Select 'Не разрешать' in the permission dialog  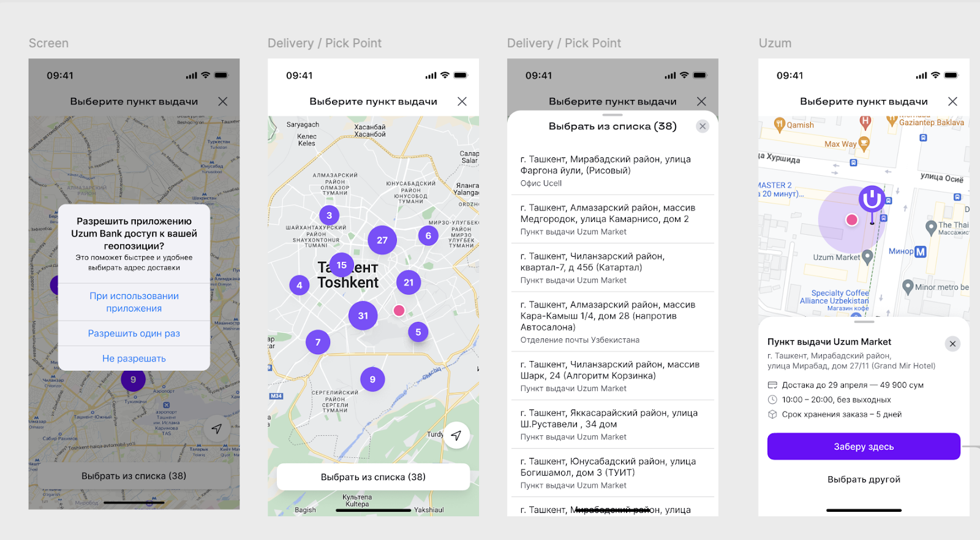coord(134,359)
